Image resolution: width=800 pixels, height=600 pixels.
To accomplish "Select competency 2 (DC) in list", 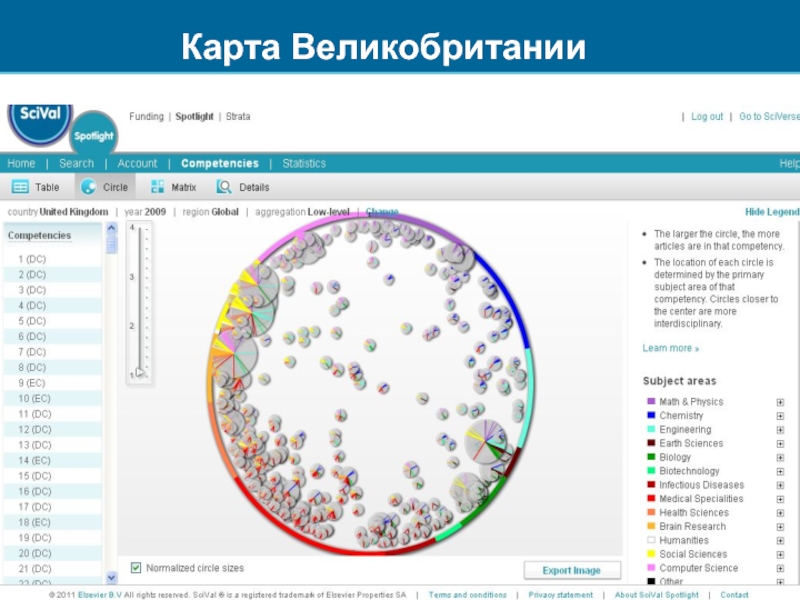I will pyautogui.click(x=53, y=274).
